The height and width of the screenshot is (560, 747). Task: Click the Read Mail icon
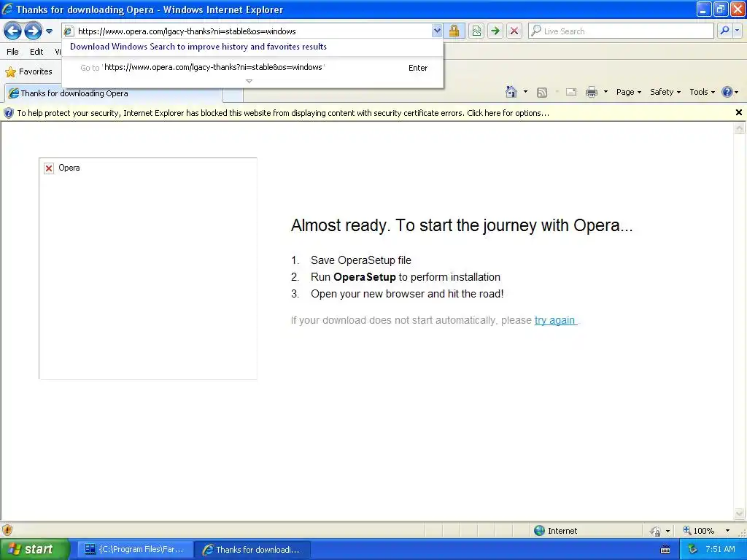571,93
